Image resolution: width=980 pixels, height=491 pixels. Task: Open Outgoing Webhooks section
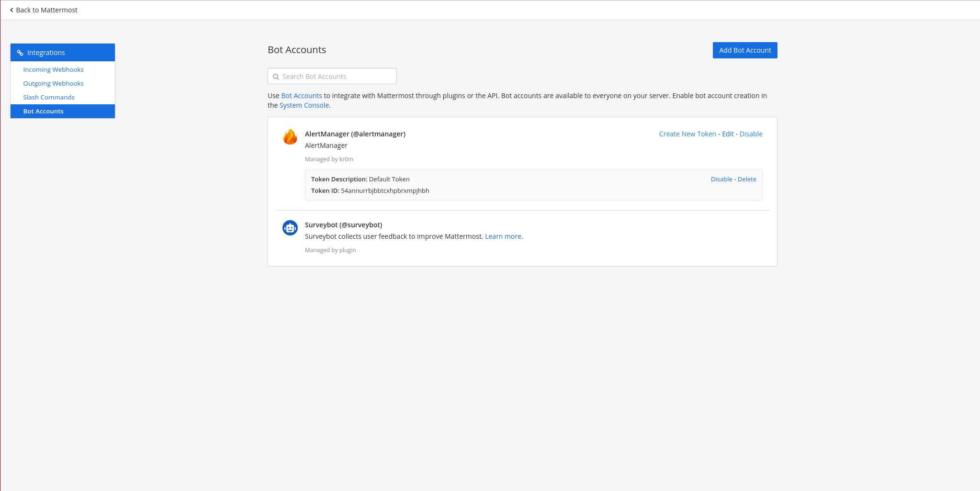click(x=53, y=83)
